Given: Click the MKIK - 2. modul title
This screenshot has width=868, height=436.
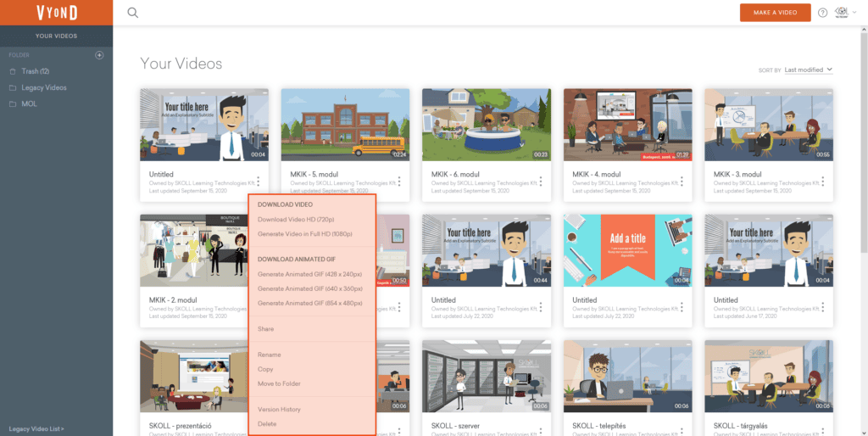Looking at the screenshot, I should click(x=173, y=299).
